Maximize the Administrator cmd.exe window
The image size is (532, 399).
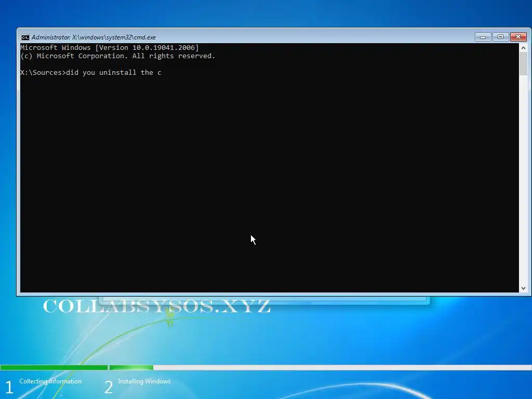500,37
